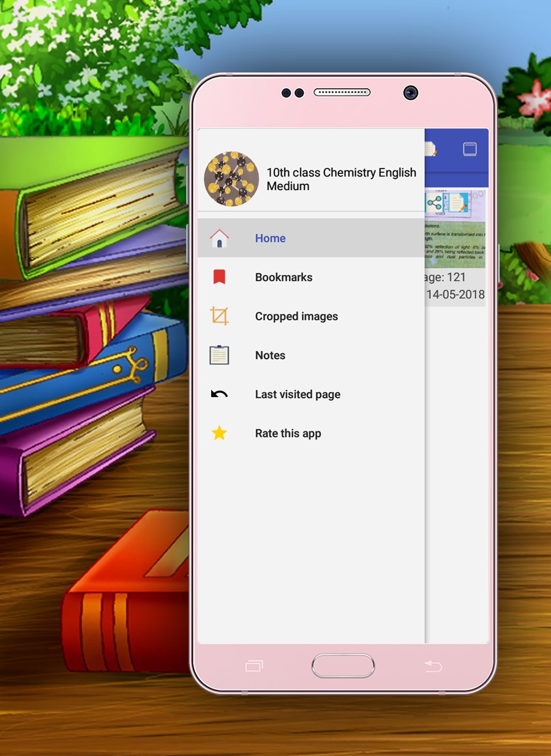Click the notepad icon next to Notes
Image resolution: width=551 pixels, height=756 pixels.
(x=219, y=355)
